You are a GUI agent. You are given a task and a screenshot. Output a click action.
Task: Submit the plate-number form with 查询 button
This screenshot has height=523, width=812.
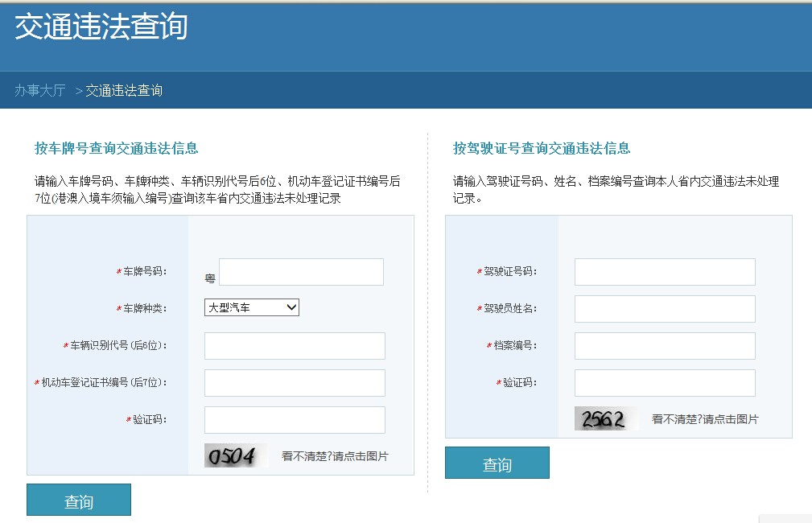[79, 500]
